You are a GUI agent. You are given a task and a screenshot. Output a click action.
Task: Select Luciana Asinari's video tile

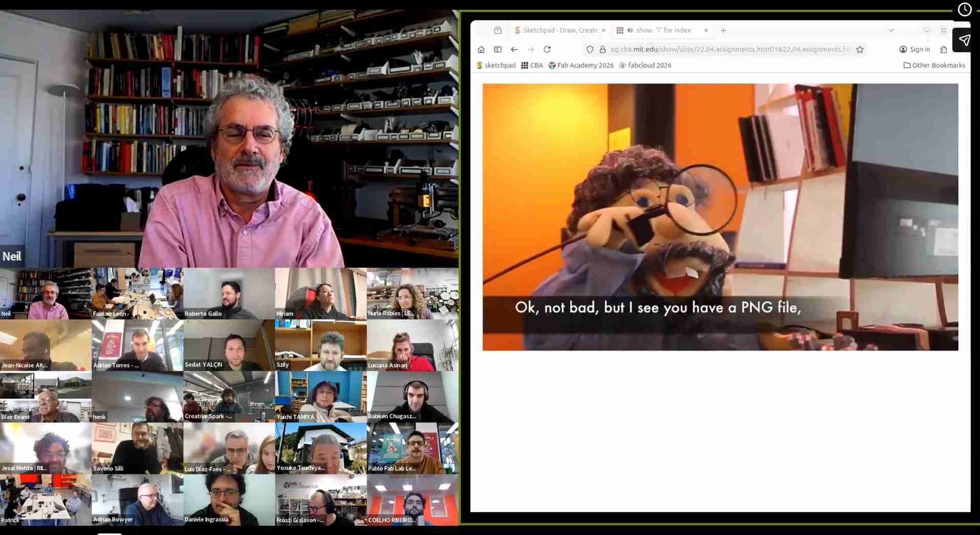413,345
